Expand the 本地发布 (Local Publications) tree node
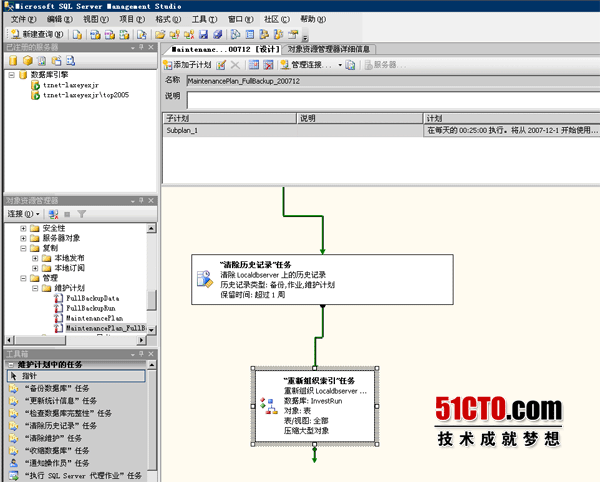This screenshot has height=482, width=600. 35,255
